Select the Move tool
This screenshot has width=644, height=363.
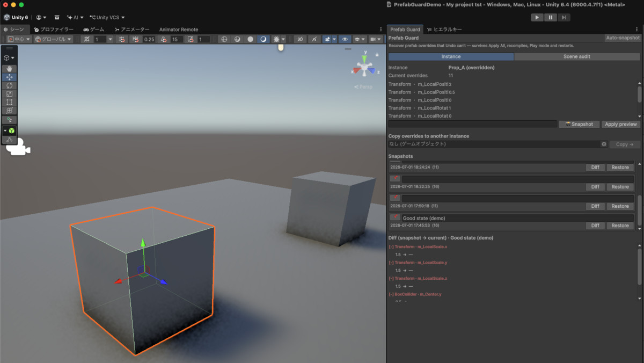(x=9, y=77)
